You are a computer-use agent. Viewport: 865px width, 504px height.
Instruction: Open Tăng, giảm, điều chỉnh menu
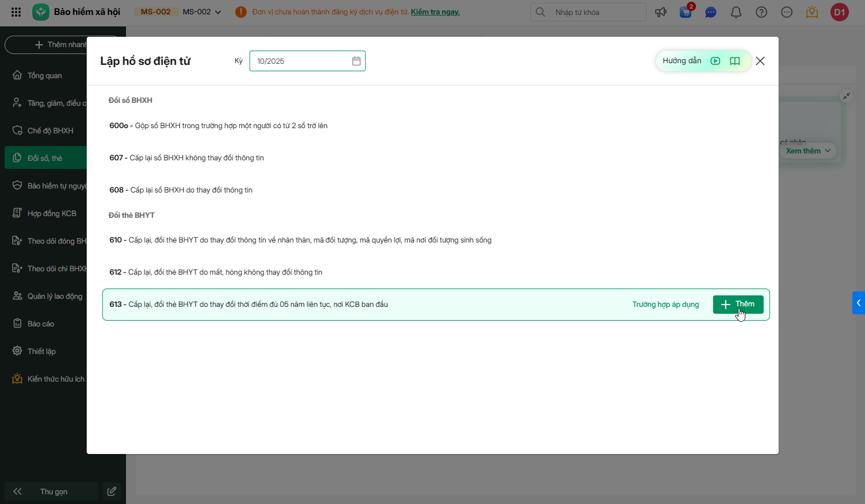point(46,103)
